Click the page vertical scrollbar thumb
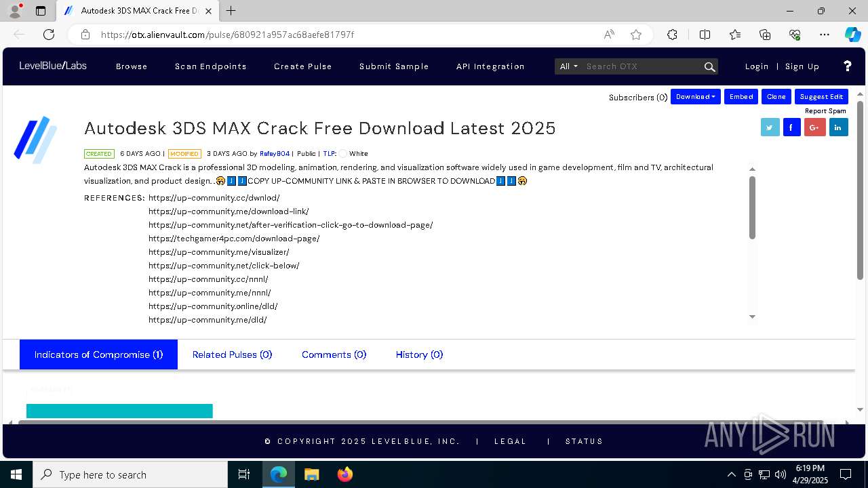Image resolution: width=868 pixels, height=488 pixels. [860, 190]
